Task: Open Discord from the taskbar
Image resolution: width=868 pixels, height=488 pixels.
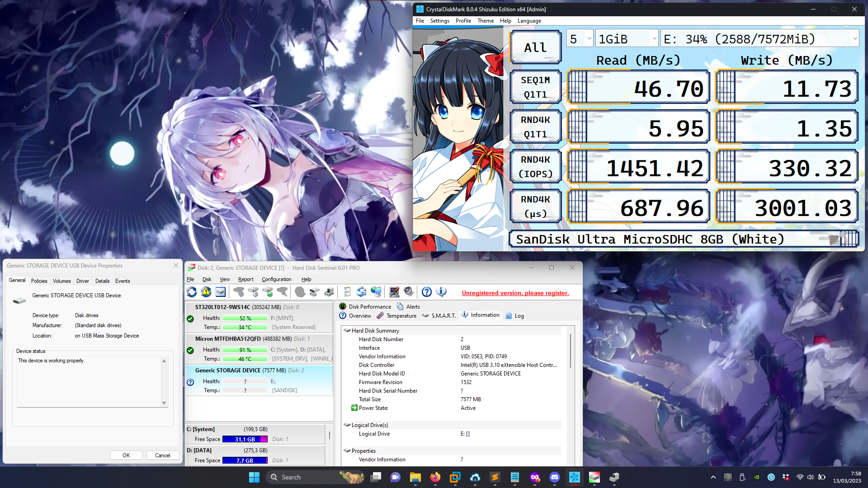Action: click(x=554, y=477)
